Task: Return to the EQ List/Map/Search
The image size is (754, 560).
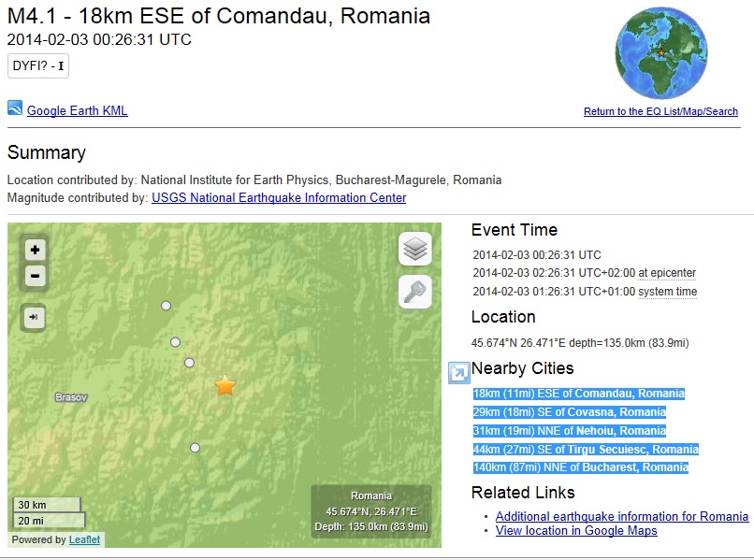Action: tap(660, 111)
